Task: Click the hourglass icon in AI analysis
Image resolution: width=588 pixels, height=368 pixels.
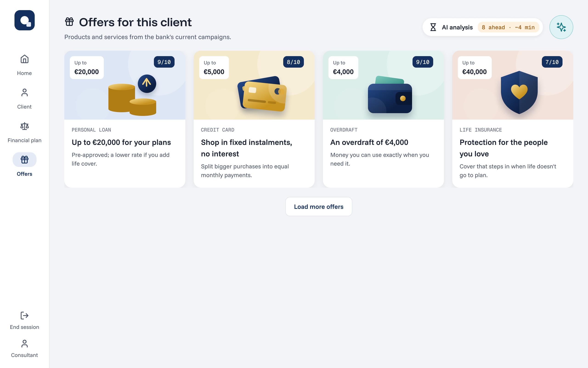Action: tap(433, 27)
